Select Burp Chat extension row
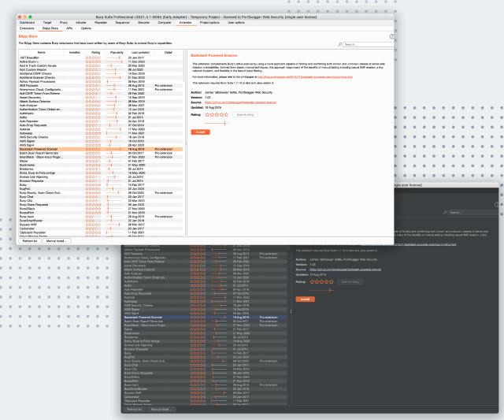 coord(101,196)
